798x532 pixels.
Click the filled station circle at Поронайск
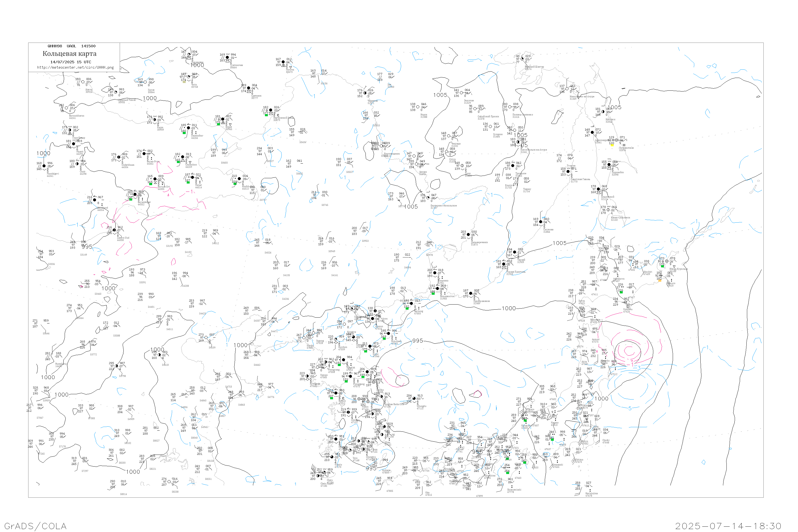[609, 165]
